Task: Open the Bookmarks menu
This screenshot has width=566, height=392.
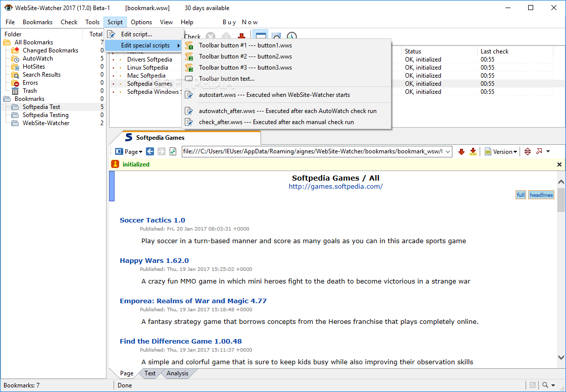Action: tap(37, 22)
